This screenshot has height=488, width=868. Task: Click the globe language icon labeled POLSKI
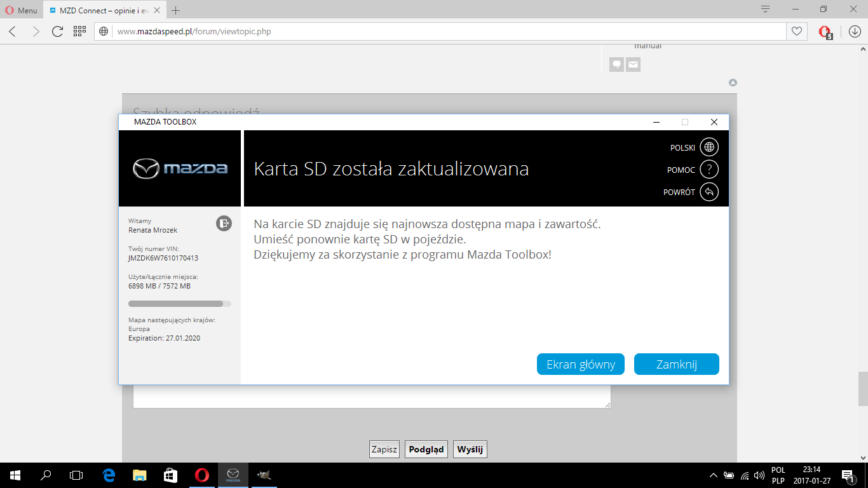tap(709, 147)
